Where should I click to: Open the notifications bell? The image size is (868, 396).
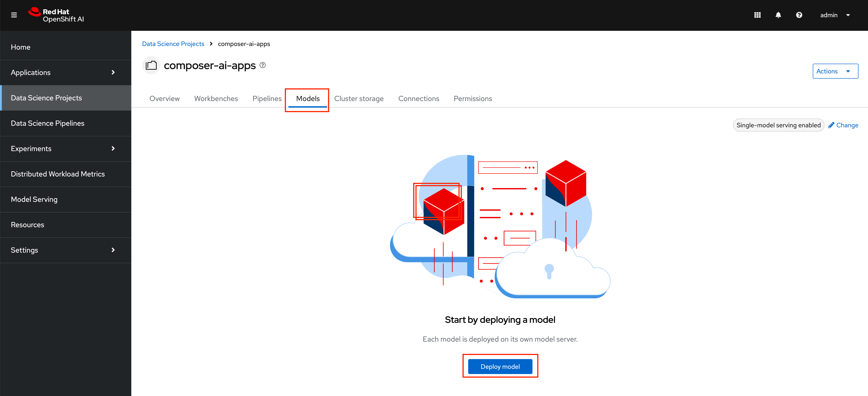(x=778, y=15)
